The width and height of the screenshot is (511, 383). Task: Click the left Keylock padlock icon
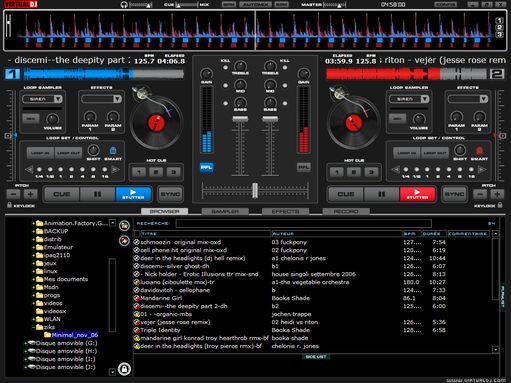pyautogui.click(x=9, y=205)
